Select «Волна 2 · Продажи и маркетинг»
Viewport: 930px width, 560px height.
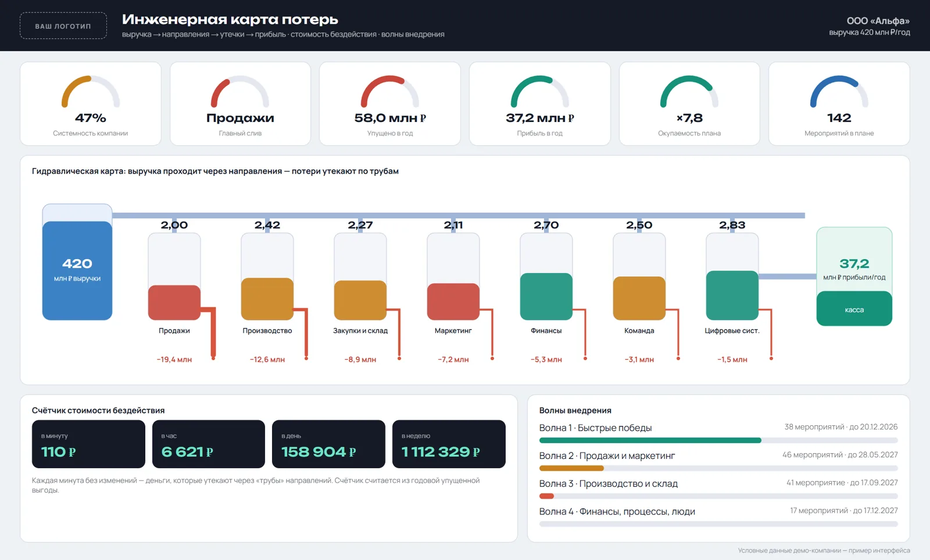click(x=607, y=456)
